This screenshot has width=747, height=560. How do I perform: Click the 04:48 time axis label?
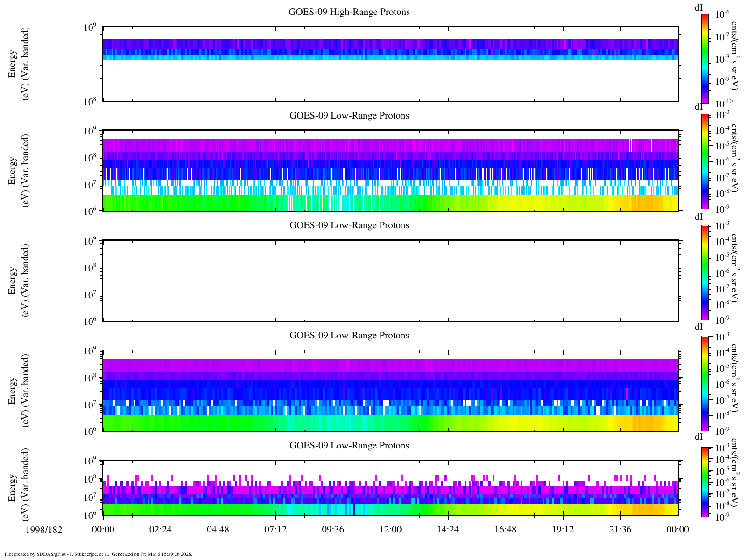click(218, 530)
